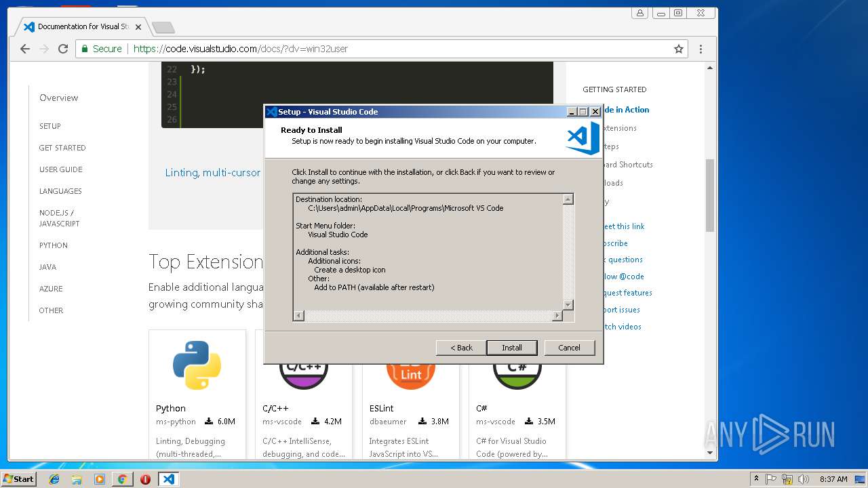Viewport: 868px width, 488px height.
Task: Bookmark this page with star icon
Action: click(x=678, y=49)
